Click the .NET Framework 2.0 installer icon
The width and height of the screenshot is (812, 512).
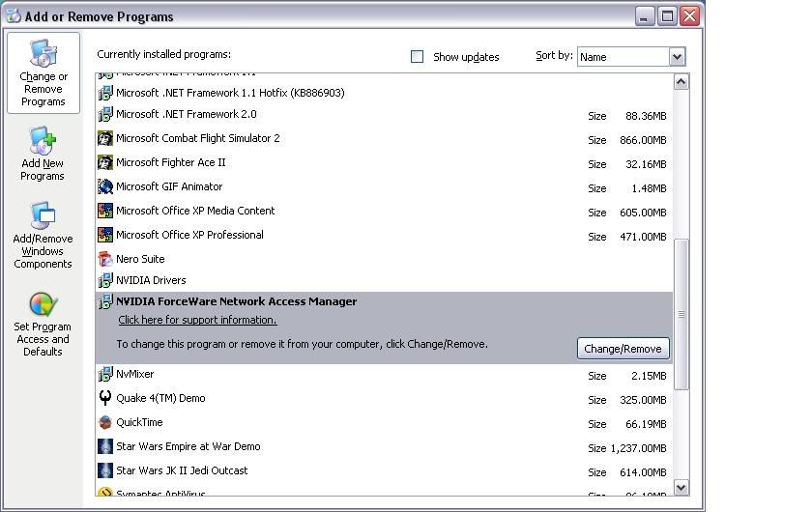(105, 114)
